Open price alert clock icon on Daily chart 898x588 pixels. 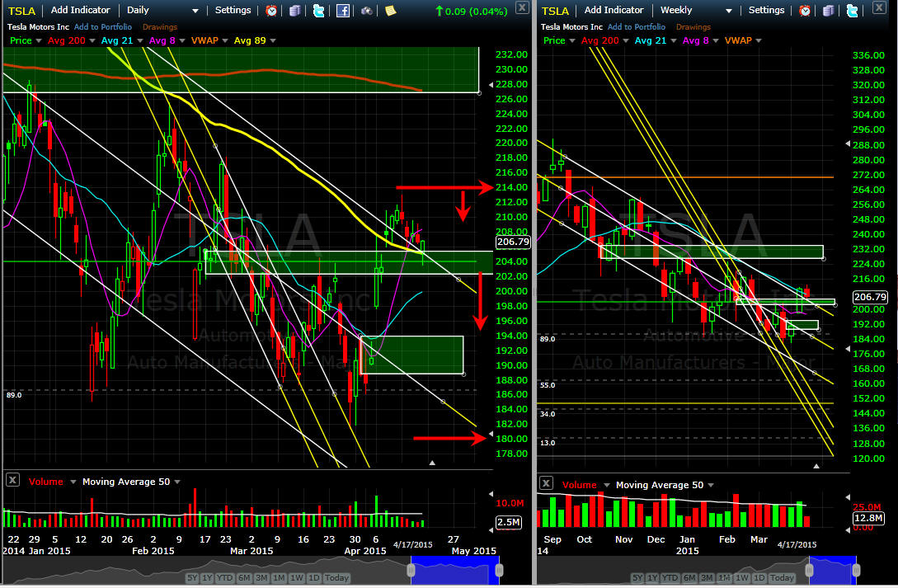pos(271,10)
